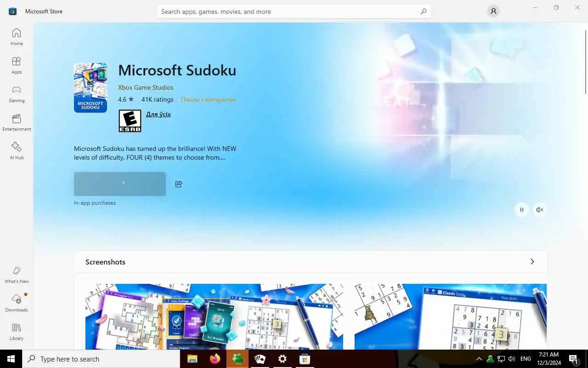Image resolution: width=588 pixels, height=368 pixels.
Task: Click Microsoft Store taskbar icon
Action: [305, 359]
